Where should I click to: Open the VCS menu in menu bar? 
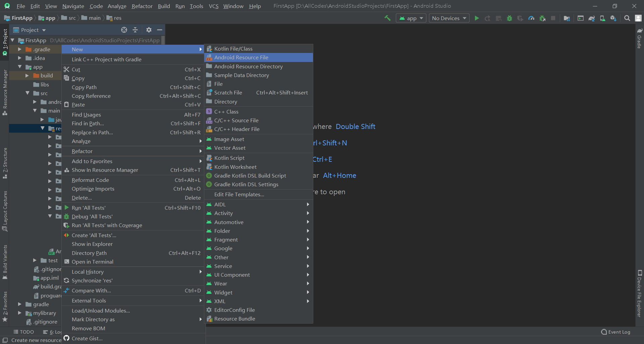[213, 6]
